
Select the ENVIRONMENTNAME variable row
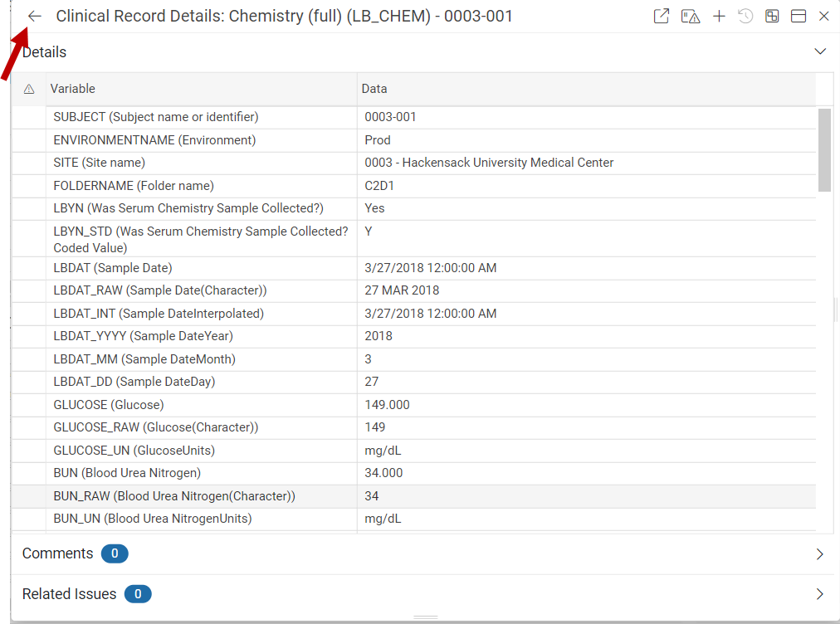pyautogui.click(x=413, y=140)
